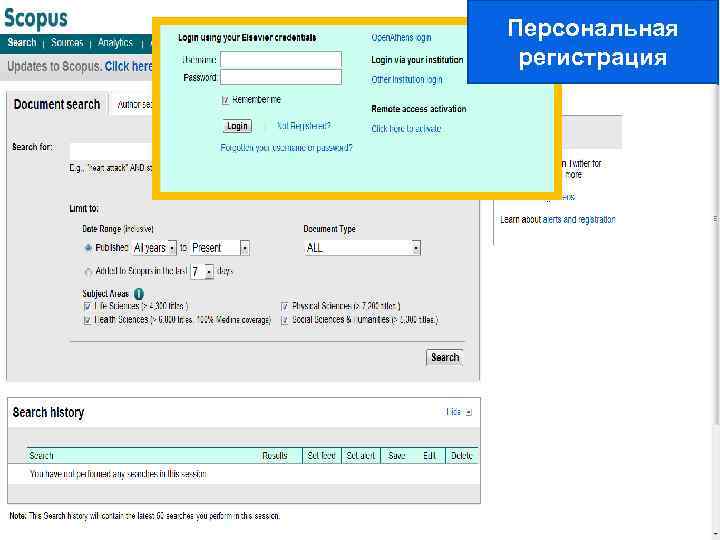Click here to activate remote access

coord(406,129)
